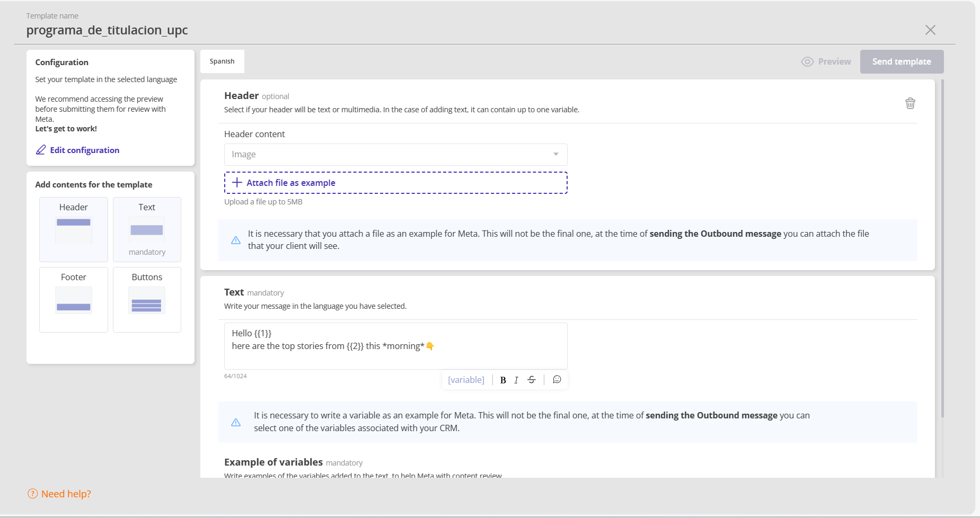Add Footer content block to template
Viewport: 980px width, 518px height.
pyautogui.click(x=74, y=299)
